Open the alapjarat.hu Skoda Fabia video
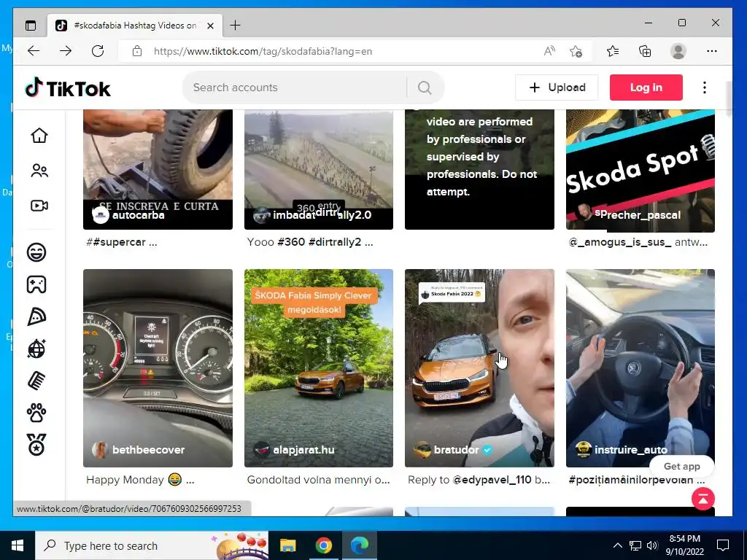This screenshot has height=560, width=747. point(319,368)
